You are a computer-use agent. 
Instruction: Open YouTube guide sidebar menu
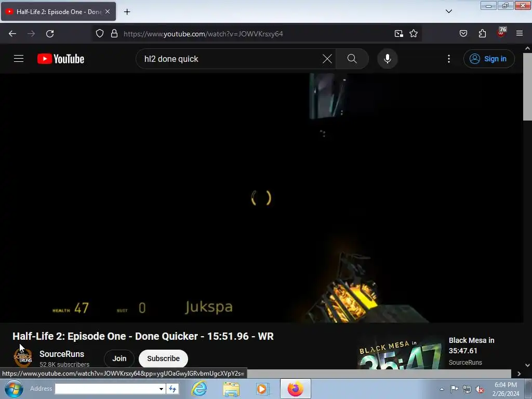19,59
